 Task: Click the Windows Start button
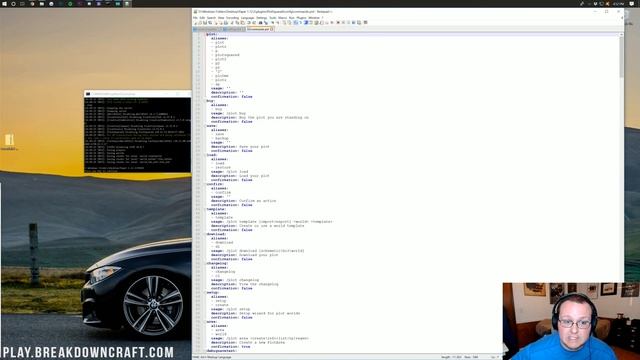[4, 4]
